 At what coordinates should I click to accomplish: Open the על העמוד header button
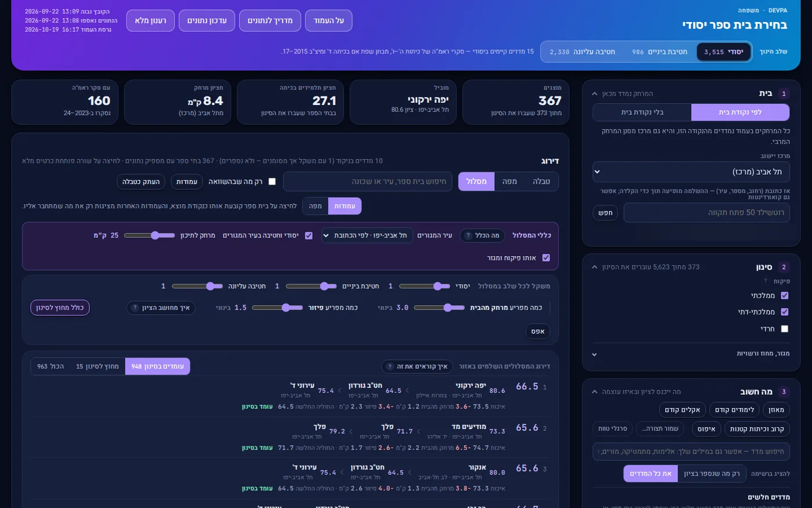coord(328,20)
